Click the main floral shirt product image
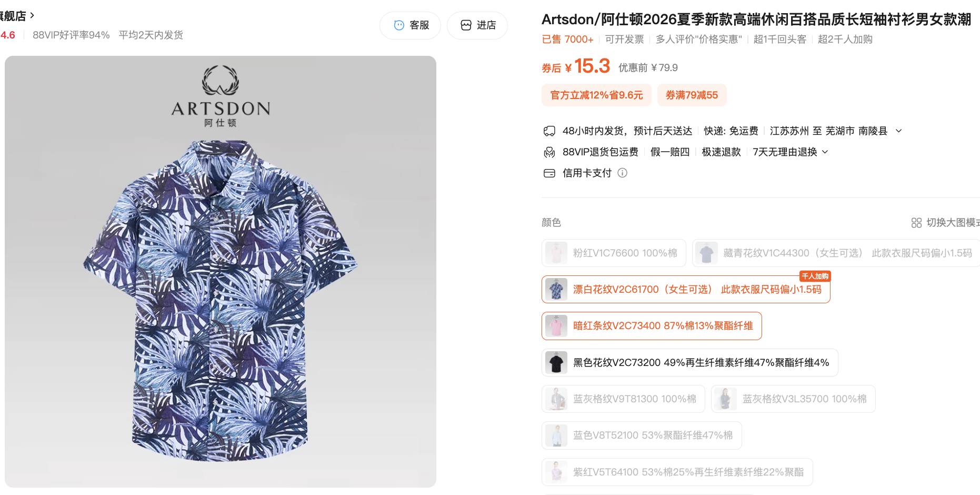 point(221,271)
